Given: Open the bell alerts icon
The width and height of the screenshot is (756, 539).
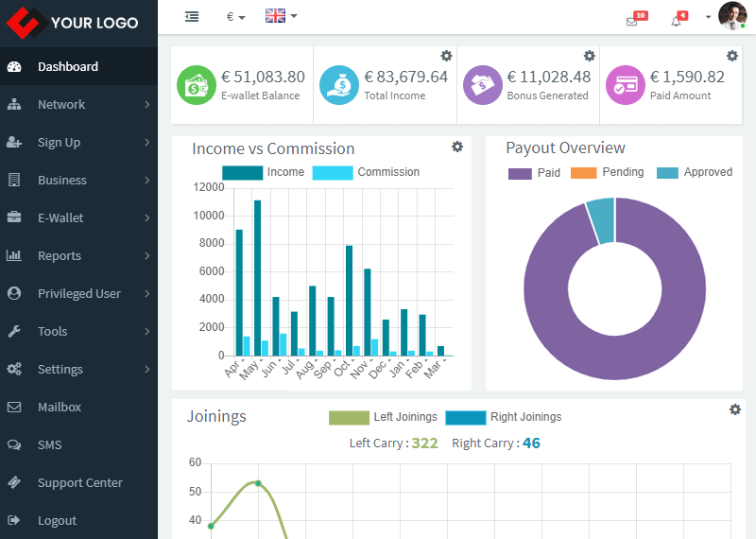Looking at the screenshot, I should 676,21.
